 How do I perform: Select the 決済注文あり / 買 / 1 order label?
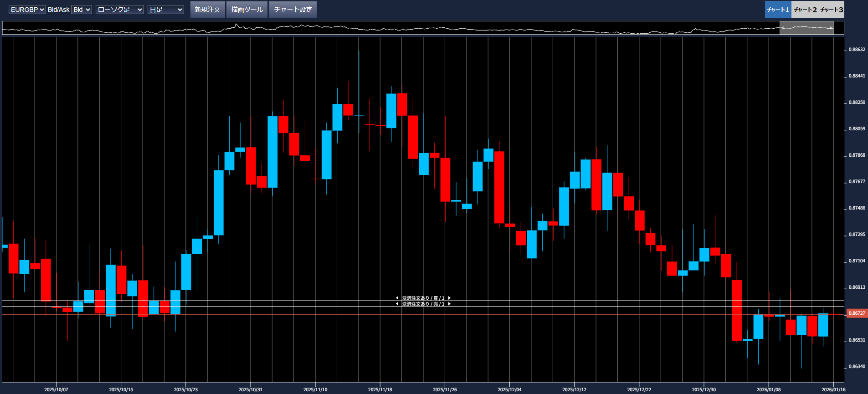(423, 298)
